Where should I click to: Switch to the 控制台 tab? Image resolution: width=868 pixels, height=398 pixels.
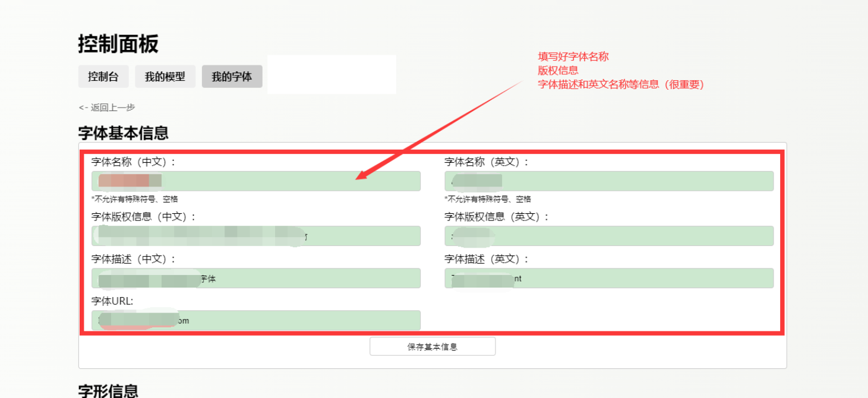103,76
